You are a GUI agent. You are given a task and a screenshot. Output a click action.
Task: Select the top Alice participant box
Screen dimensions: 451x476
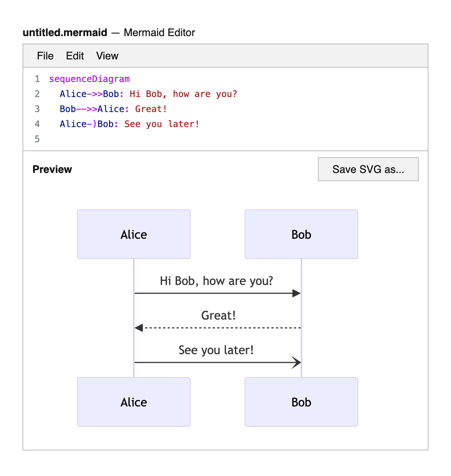134,234
